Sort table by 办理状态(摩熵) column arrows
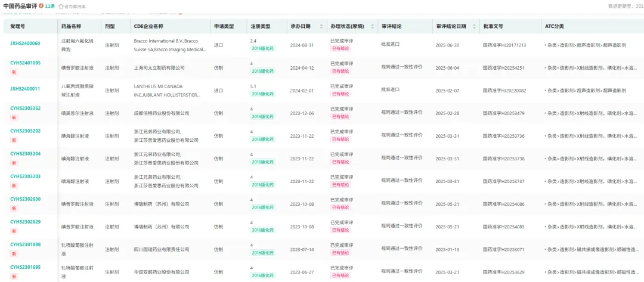644x282 pixels. click(373, 26)
